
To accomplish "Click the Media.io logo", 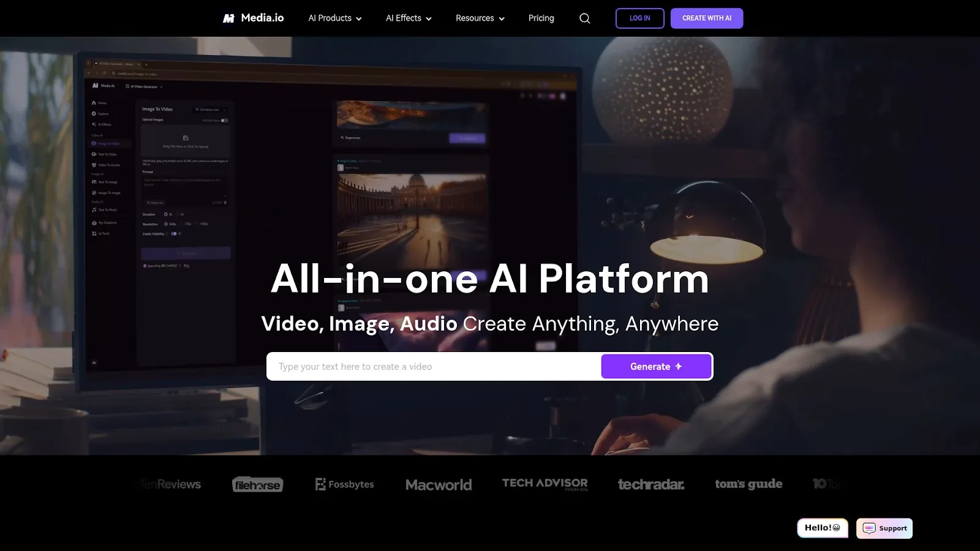I will (253, 18).
